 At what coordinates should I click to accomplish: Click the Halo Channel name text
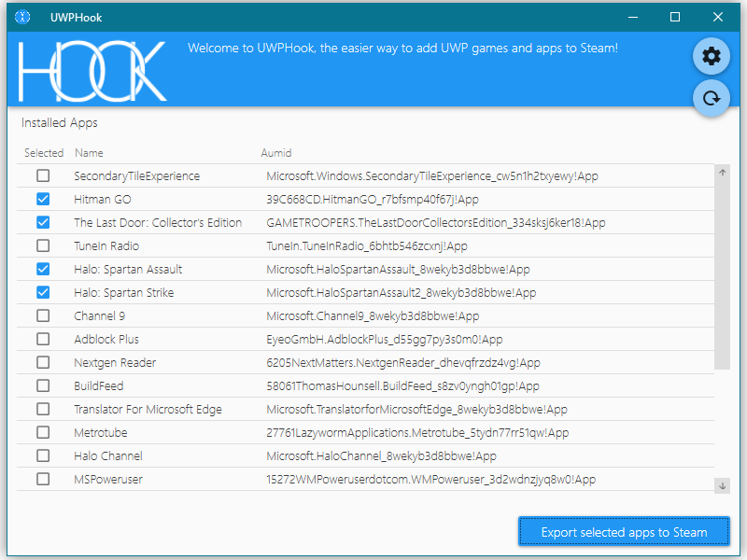(x=108, y=456)
